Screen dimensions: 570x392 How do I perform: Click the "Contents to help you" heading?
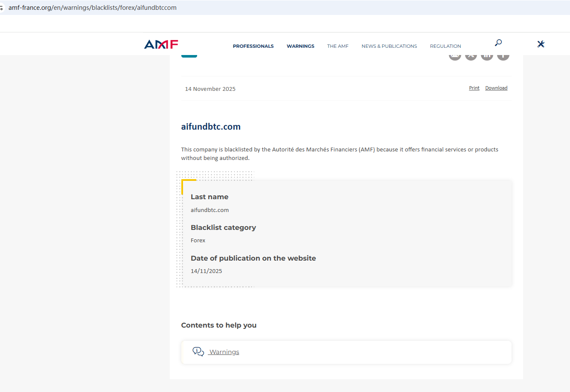pyautogui.click(x=219, y=325)
